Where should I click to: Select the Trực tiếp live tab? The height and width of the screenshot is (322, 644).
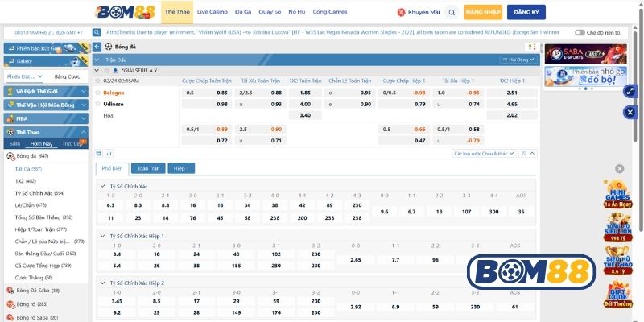pyautogui.click(x=72, y=144)
